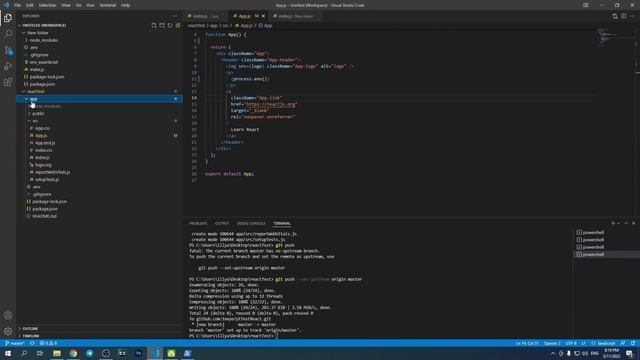640x360 pixels.
Task: Select the Terminal panel tab
Action: pos(282,223)
